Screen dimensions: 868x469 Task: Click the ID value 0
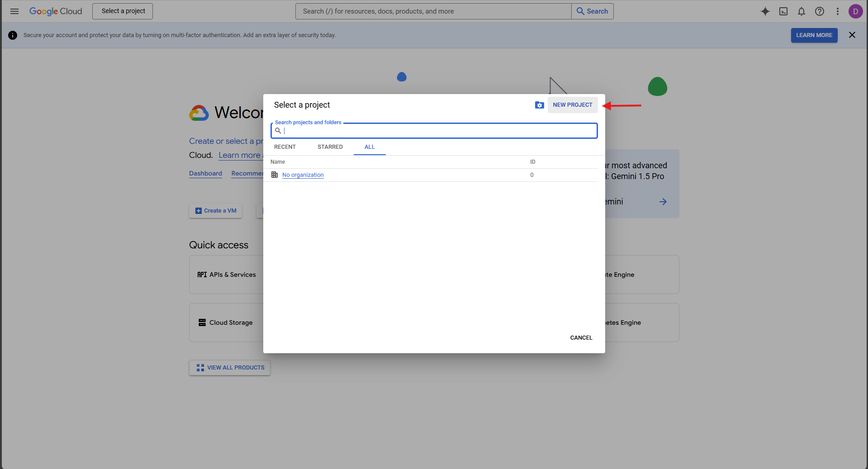pyautogui.click(x=532, y=175)
